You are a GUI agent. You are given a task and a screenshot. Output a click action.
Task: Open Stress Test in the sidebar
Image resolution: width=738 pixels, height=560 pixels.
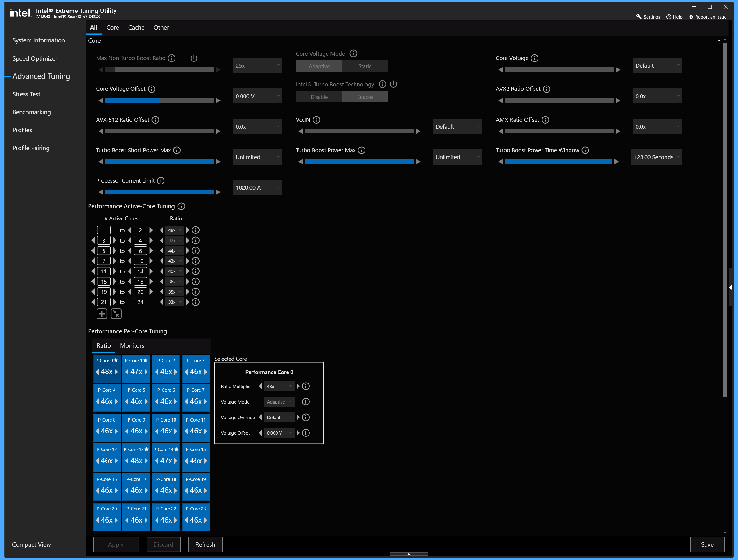(x=26, y=94)
